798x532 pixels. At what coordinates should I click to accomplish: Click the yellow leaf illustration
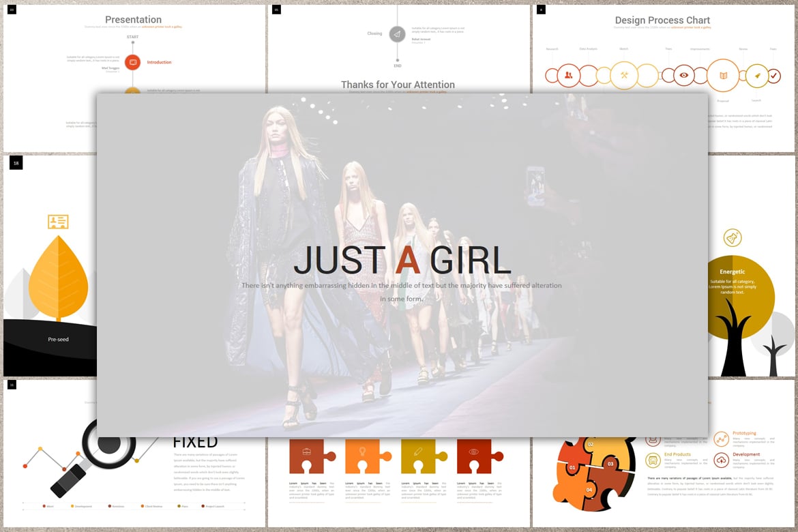coord(58,278)
